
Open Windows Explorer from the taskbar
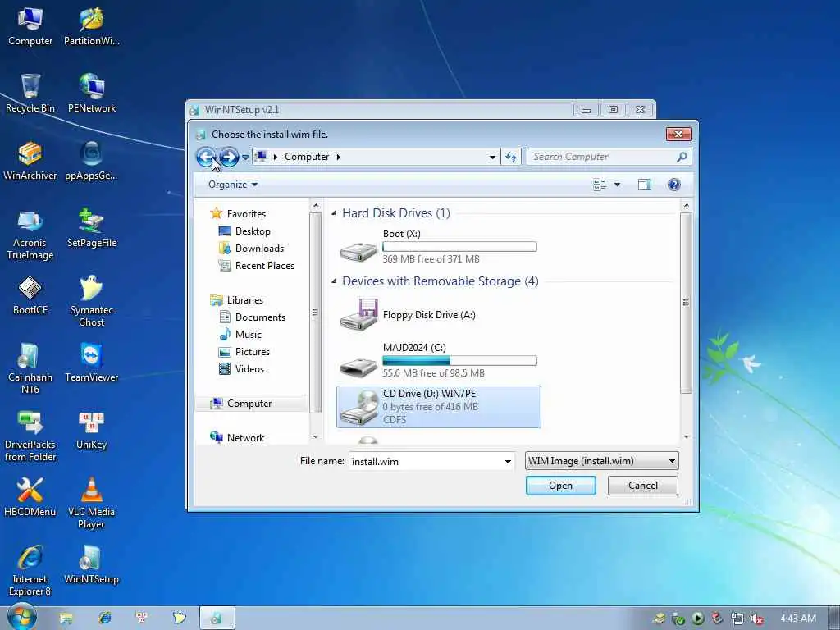[x=66, y=619]
